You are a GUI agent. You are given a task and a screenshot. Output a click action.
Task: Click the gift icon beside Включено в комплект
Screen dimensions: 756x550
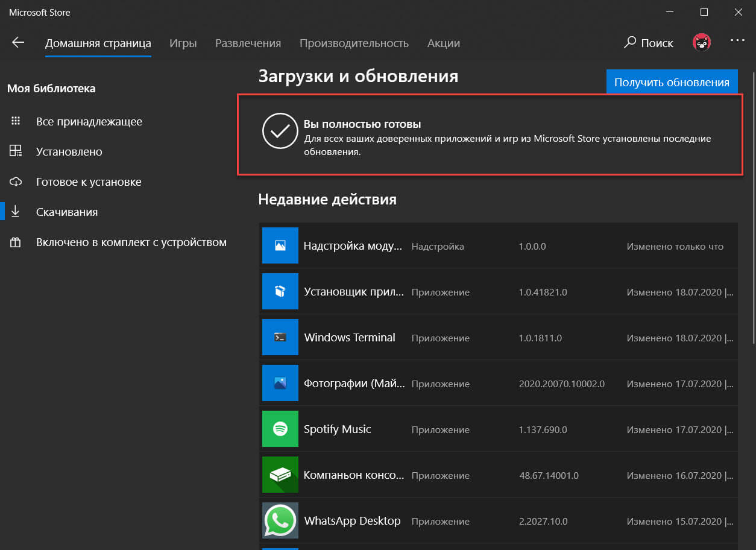(16, 242)
